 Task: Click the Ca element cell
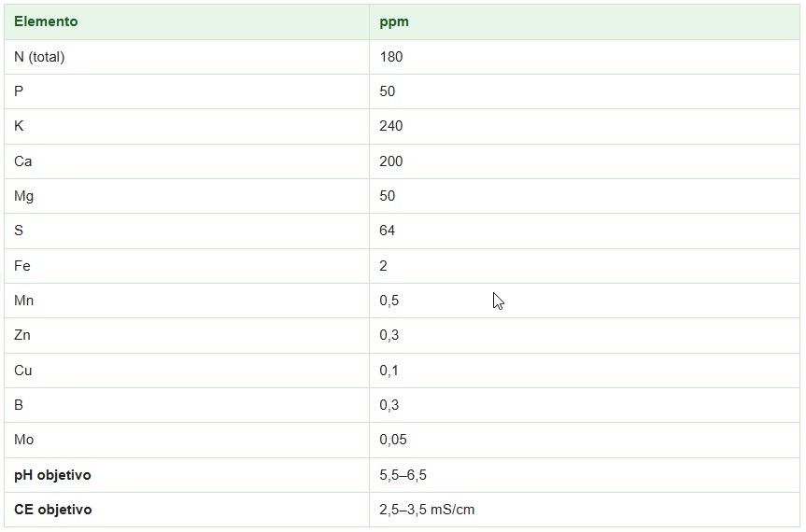[x=22, y=161]
